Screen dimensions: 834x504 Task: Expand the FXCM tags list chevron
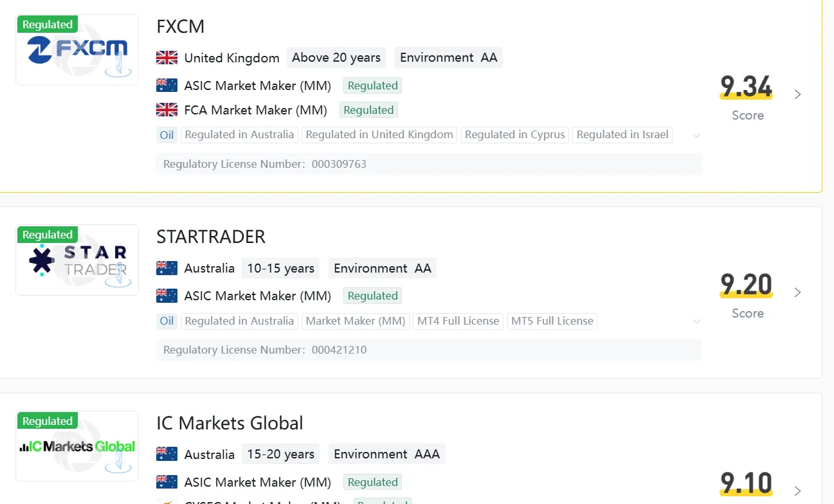pos(696,136)
